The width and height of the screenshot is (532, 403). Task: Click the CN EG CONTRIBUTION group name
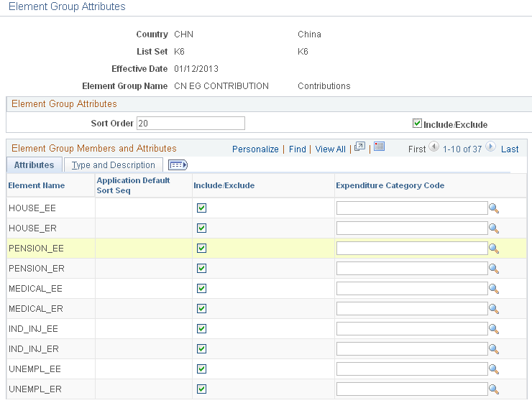click(221, 86)
